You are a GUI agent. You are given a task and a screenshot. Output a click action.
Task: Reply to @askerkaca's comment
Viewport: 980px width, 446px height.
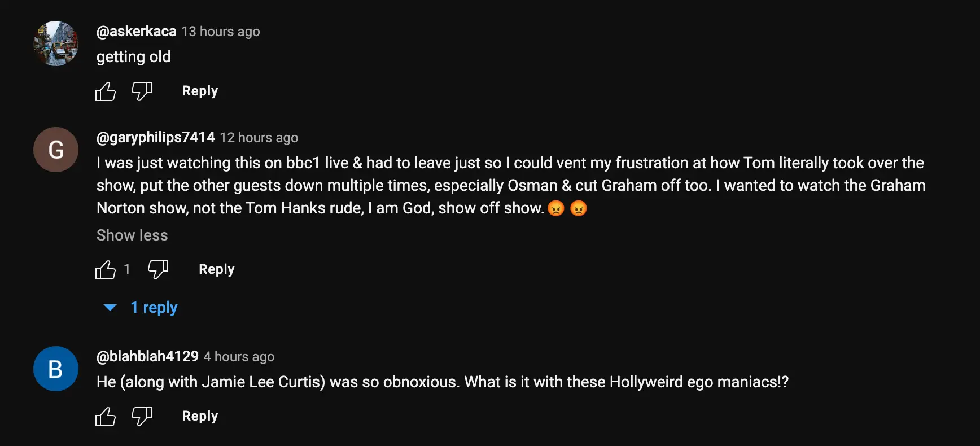[200, 91]
